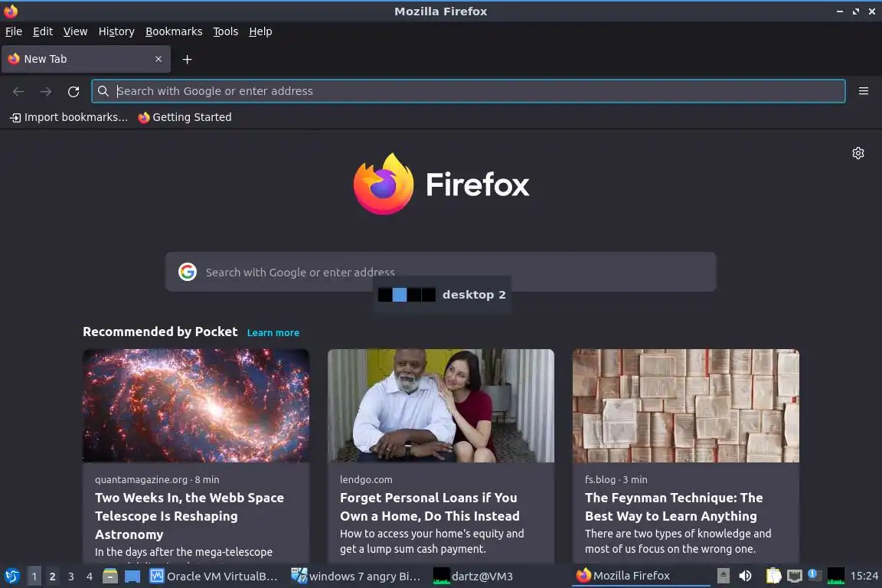This screenshot has width=882, height=588.
Task: Click the lendgo.com source text
Action: (366, 479)
